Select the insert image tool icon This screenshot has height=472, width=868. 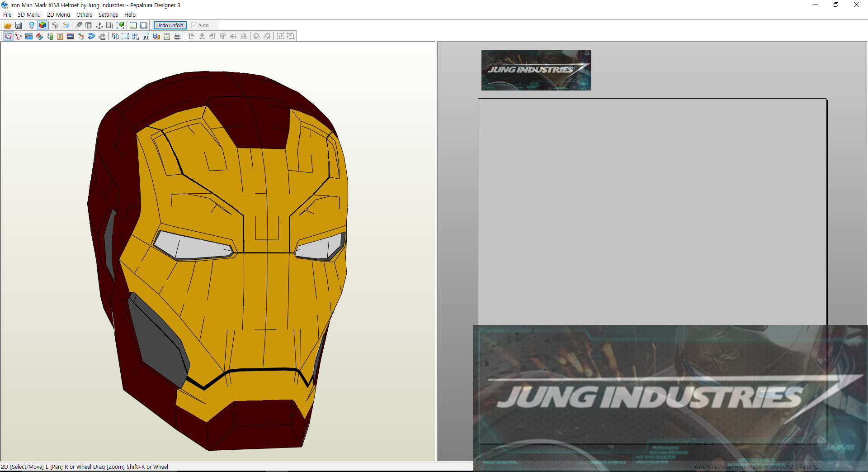tap(71, 36)
